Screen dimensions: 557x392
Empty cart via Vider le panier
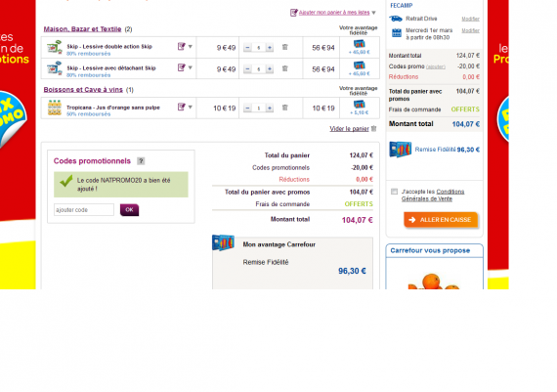(x=349, y=129)
